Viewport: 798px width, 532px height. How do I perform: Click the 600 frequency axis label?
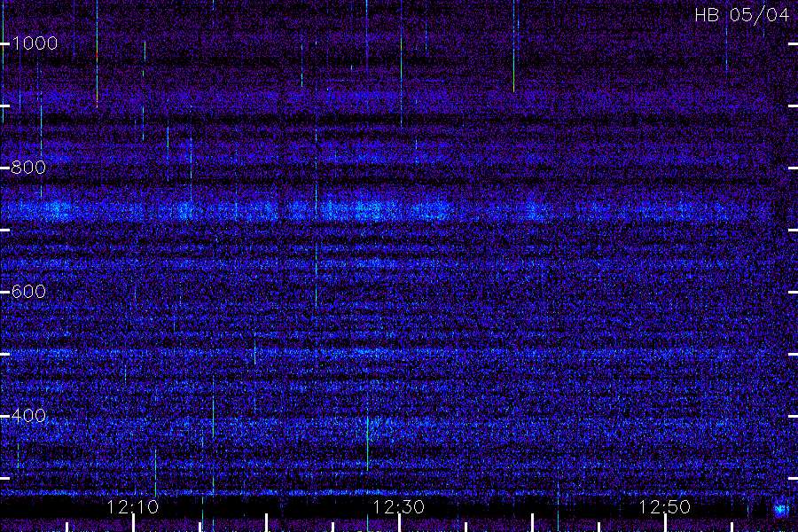point(28,292)
